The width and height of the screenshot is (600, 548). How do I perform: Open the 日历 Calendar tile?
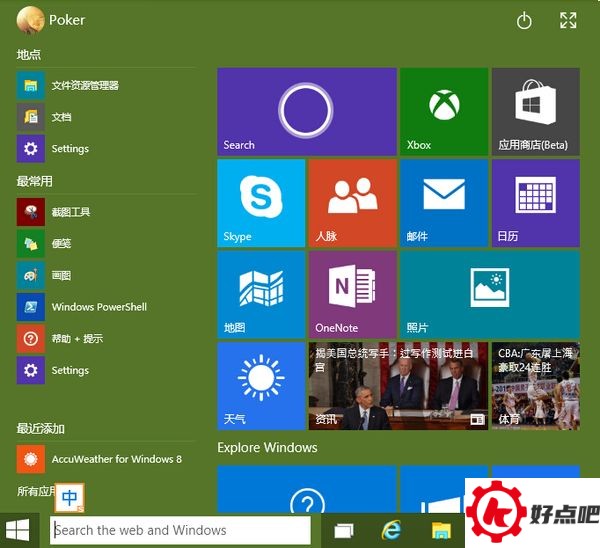coord(535,203)
